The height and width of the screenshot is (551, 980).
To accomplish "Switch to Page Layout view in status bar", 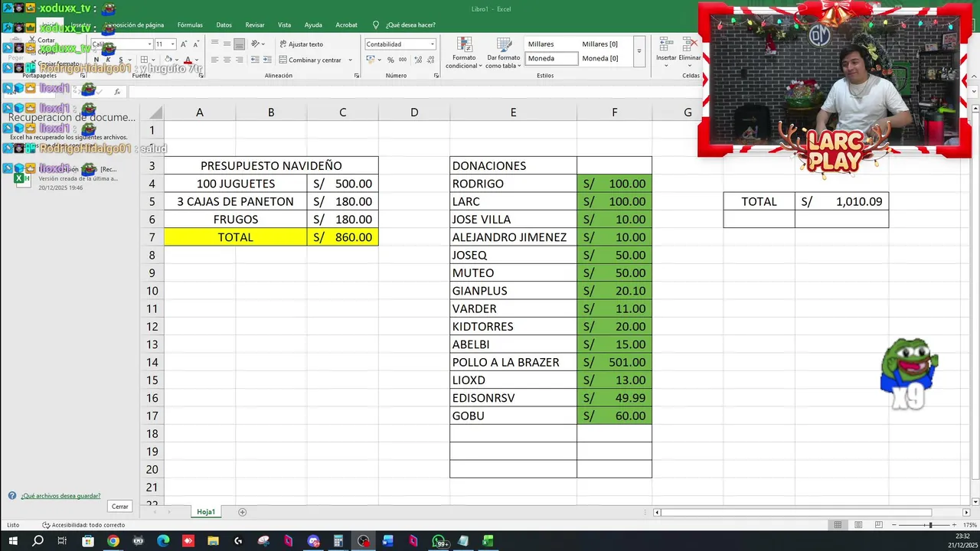I will click(x=858, y=525).
